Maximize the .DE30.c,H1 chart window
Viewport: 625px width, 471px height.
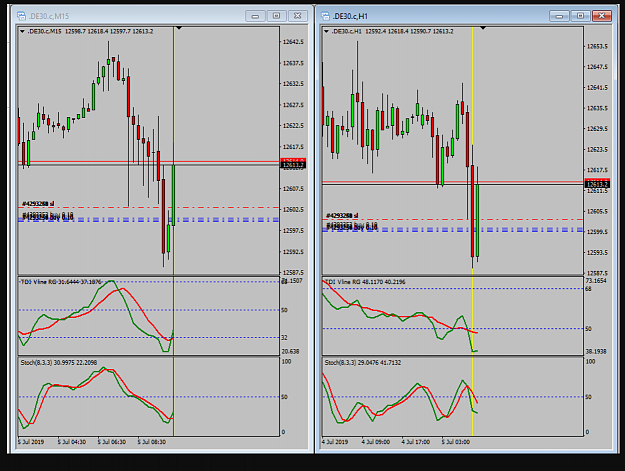tap(580, 16)
